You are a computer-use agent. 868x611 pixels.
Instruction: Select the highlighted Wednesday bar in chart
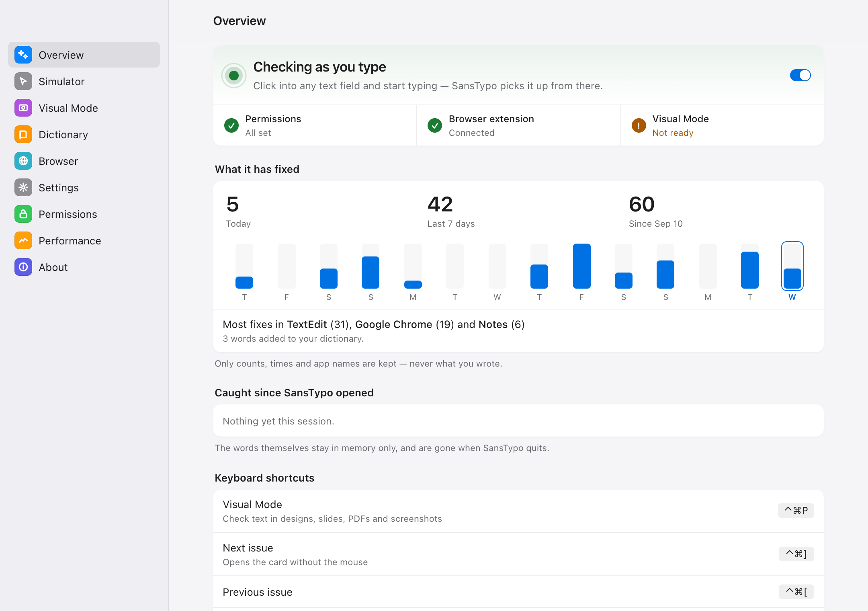pyautogui.click(x=792, y=266)
